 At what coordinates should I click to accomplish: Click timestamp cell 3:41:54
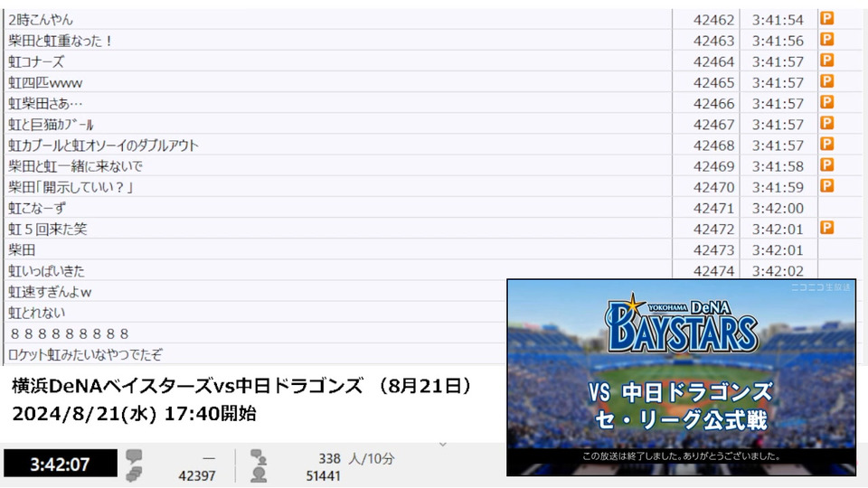pyautogui.click(x=778, y=19)
